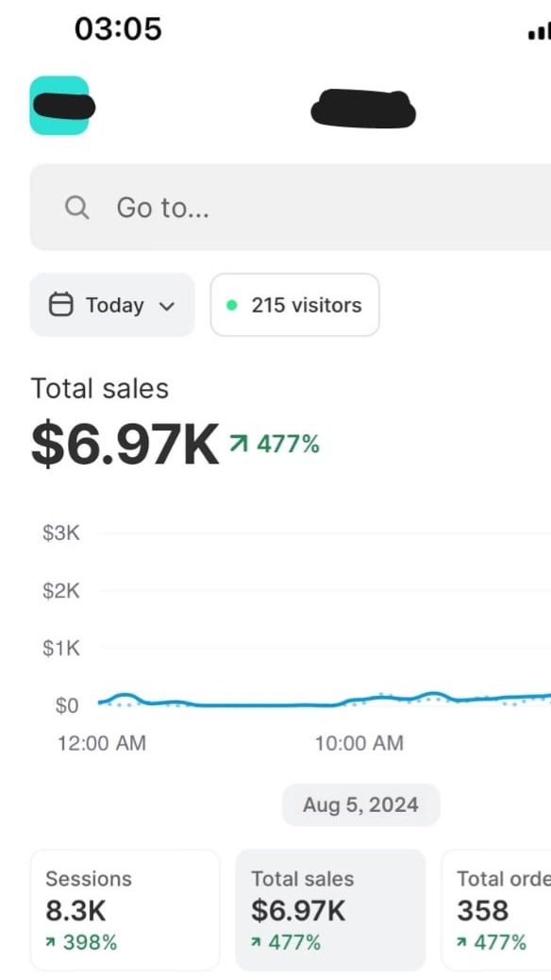551x980 pixels.
Task: Open the Today date range dropdown
Action: coord(112,305)
